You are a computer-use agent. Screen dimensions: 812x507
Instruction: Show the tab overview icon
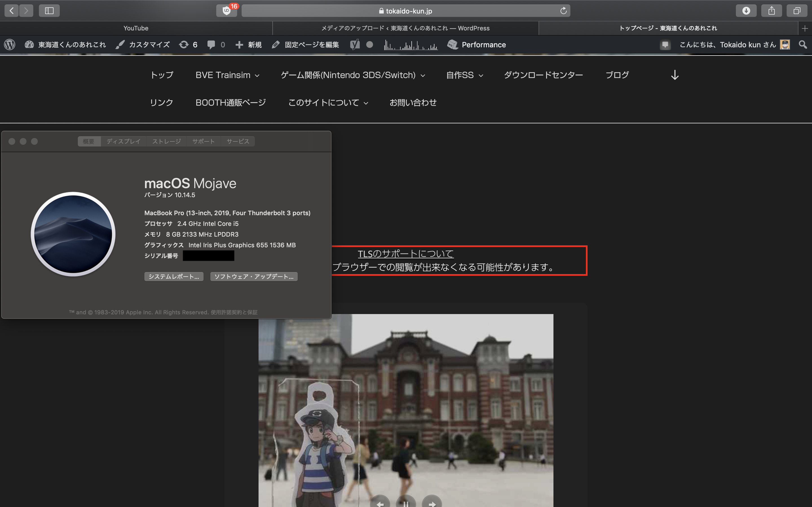796,11
